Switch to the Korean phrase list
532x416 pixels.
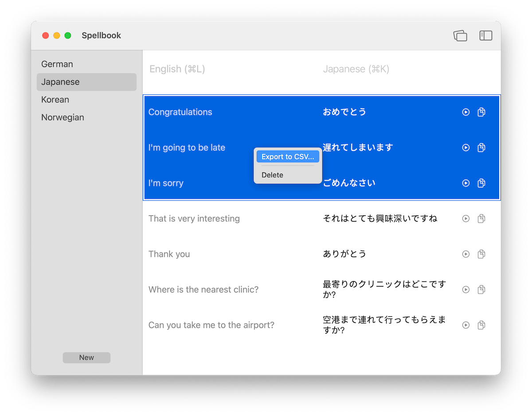pos(55,99)
